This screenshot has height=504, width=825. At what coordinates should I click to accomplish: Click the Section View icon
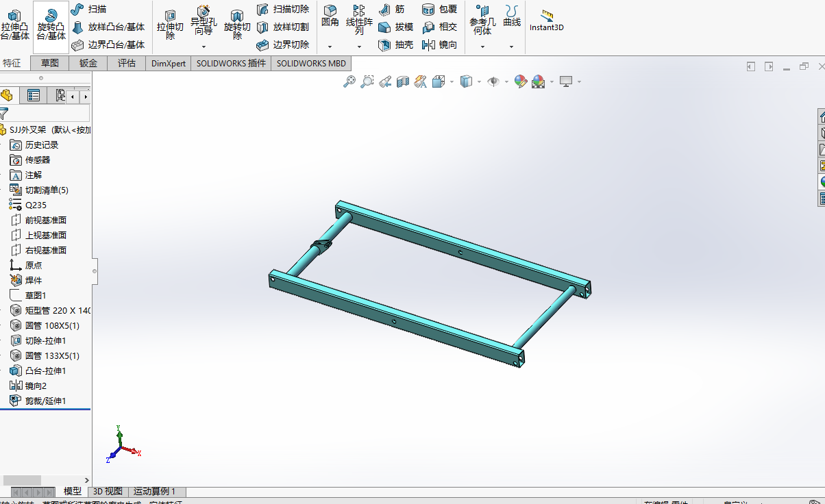(403, 81)
